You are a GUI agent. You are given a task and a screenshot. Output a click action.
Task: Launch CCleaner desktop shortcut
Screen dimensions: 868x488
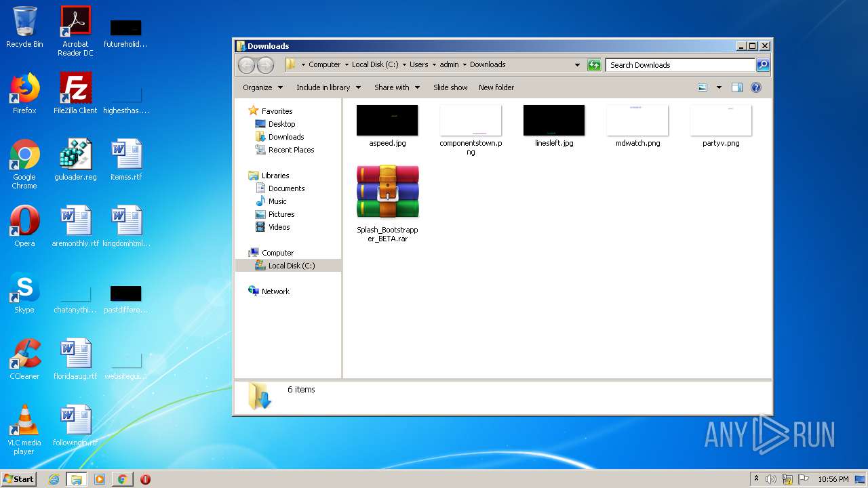[24, 359]
